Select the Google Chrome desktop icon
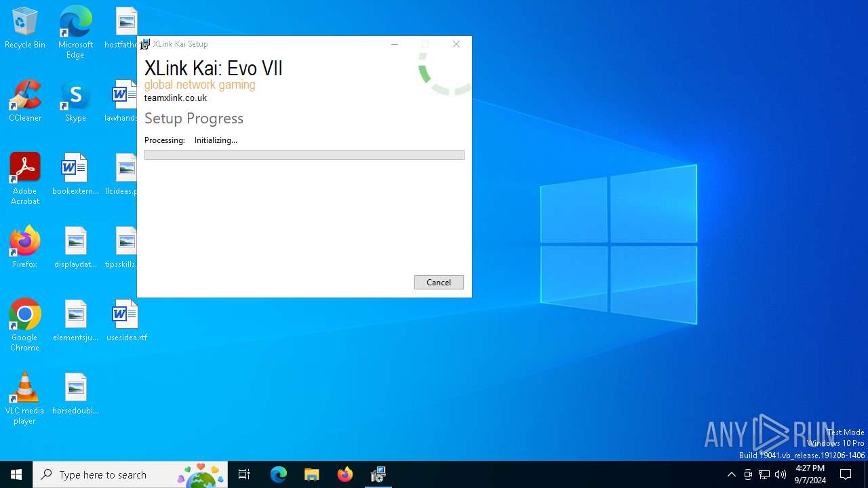The image size is (868, 488). pos(25,325)
